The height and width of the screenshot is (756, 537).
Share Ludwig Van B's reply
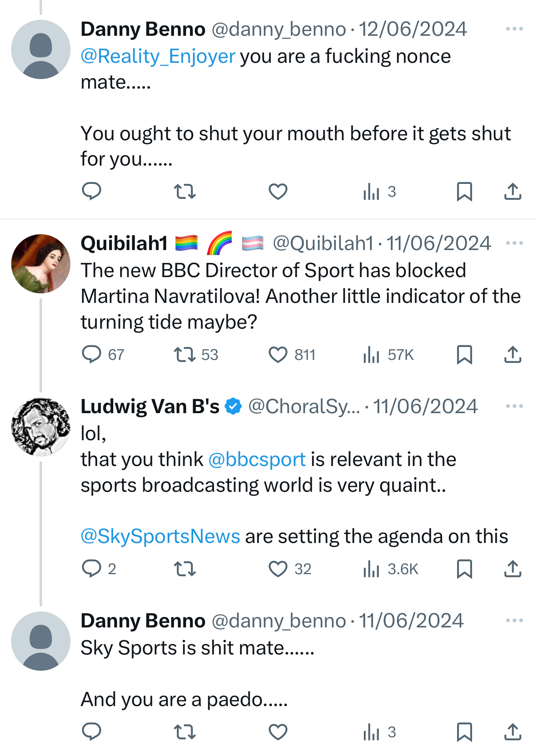(512, 569)
